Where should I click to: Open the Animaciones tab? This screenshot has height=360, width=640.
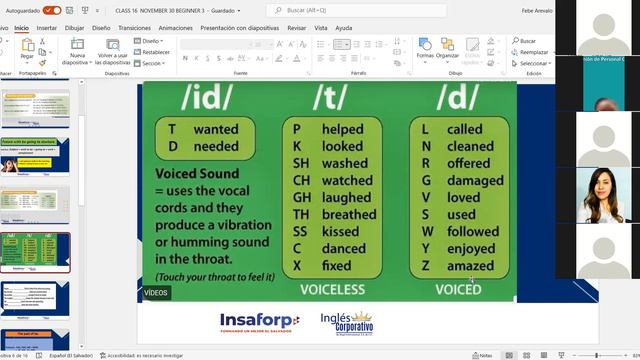tap(176, 28)
